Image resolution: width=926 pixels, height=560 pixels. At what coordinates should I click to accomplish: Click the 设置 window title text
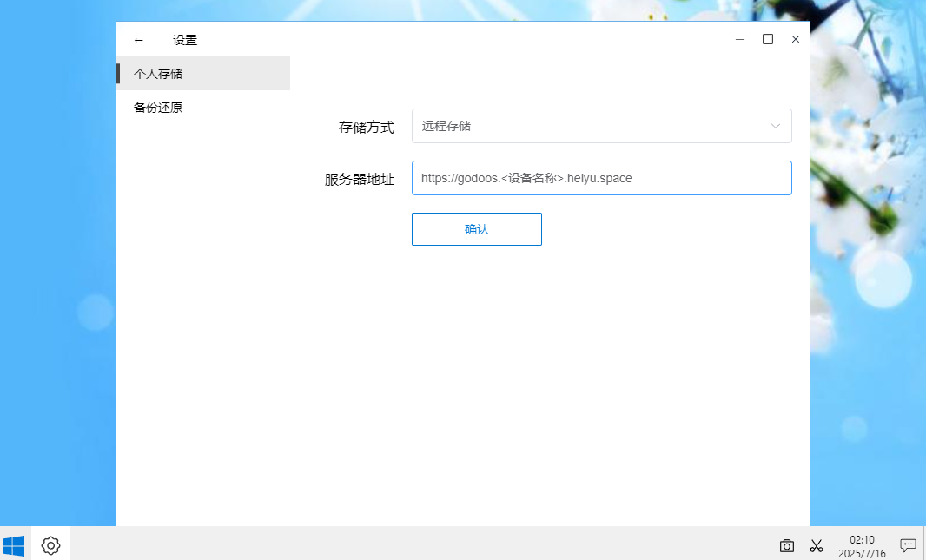pos(185,40)
